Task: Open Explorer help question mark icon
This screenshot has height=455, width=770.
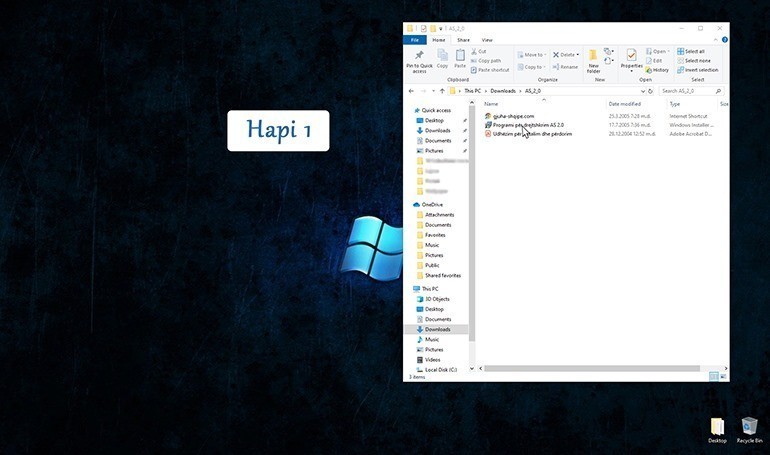Action: (x=724, y=40)
